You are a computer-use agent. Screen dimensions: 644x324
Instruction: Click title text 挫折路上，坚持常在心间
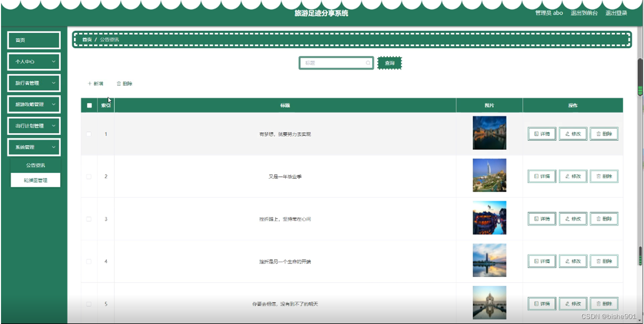tap(285, 219)
